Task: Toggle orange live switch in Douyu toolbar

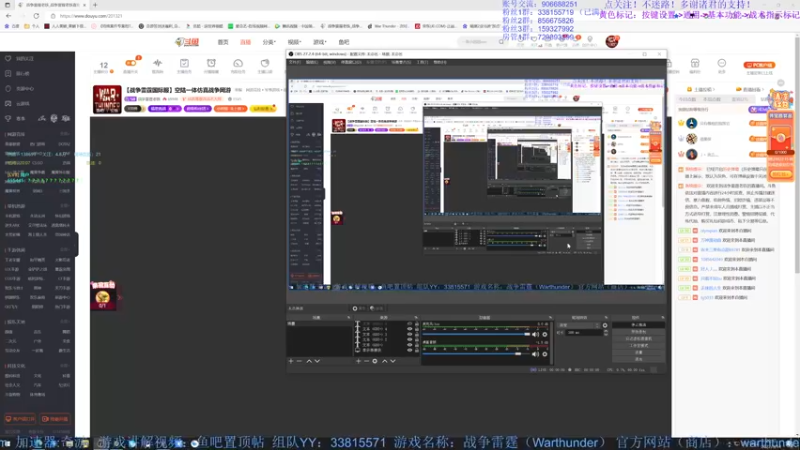Action: click(131, 63)
